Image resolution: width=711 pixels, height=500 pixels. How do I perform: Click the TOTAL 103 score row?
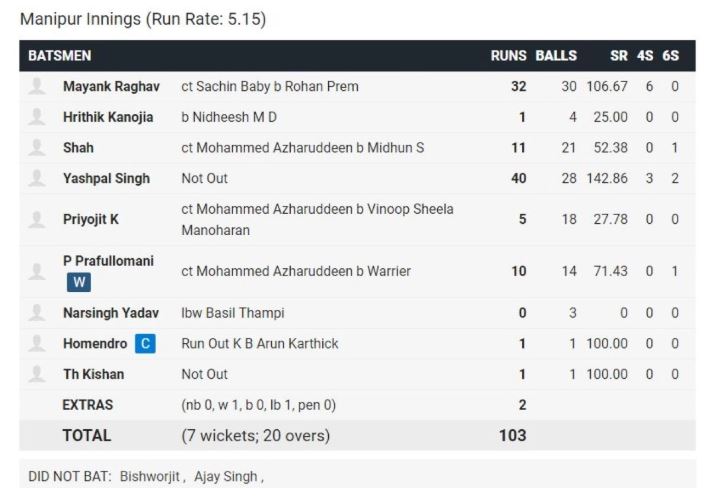[x=357, y=435]
